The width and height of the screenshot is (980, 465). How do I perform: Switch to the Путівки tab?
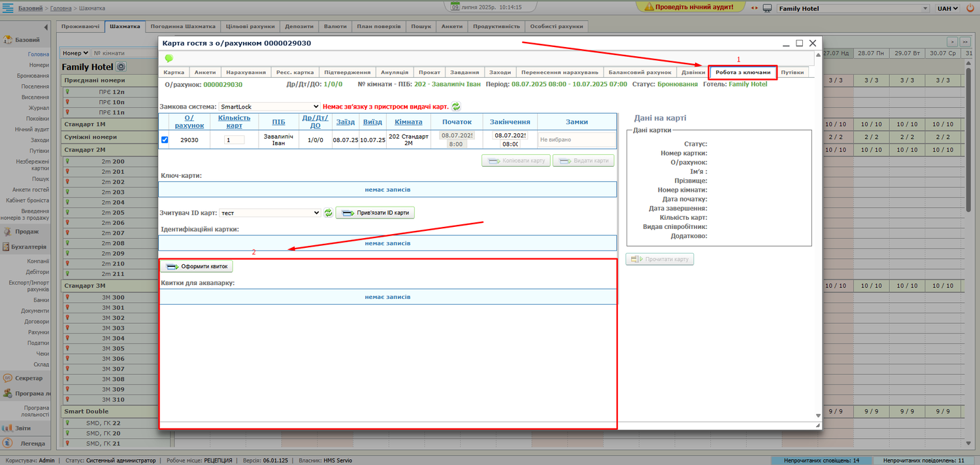792,72
